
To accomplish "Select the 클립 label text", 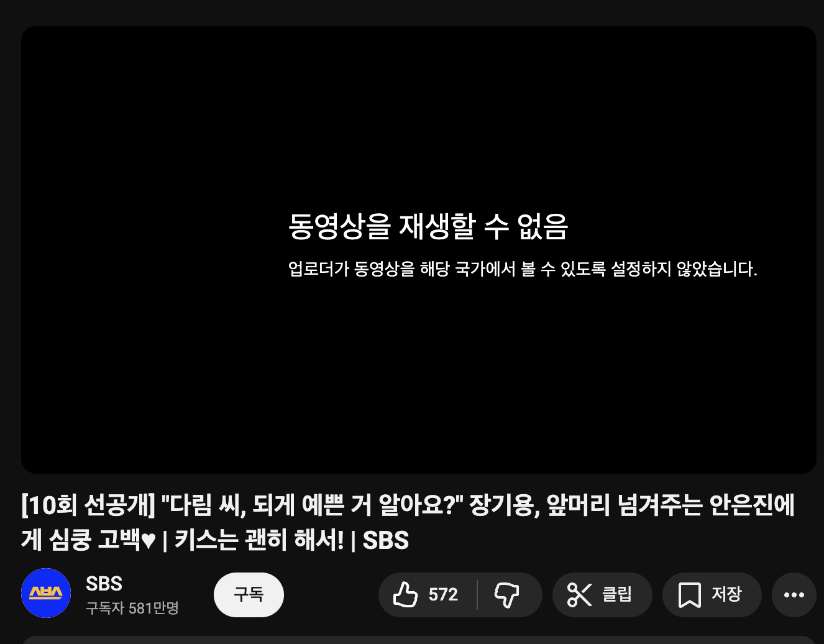I will pos(617,594).
